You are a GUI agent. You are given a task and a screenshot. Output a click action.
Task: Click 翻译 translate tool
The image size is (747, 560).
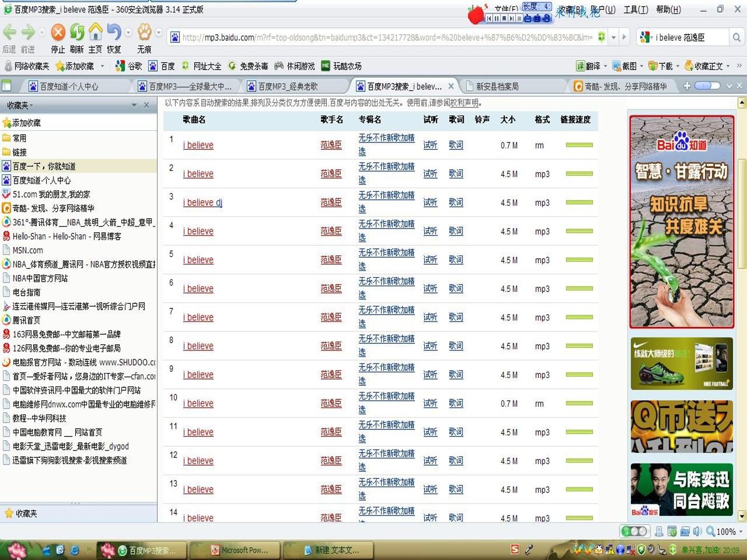tap(588, 66)
